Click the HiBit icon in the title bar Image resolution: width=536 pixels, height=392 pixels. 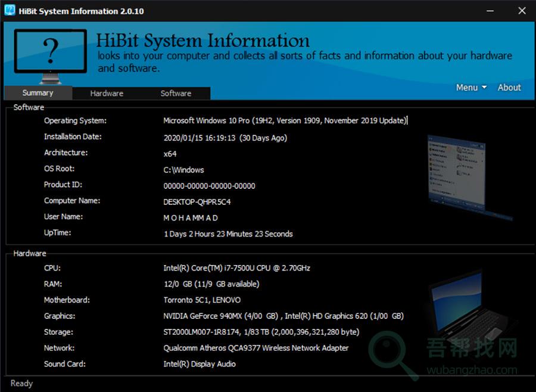tap(8, 10)
